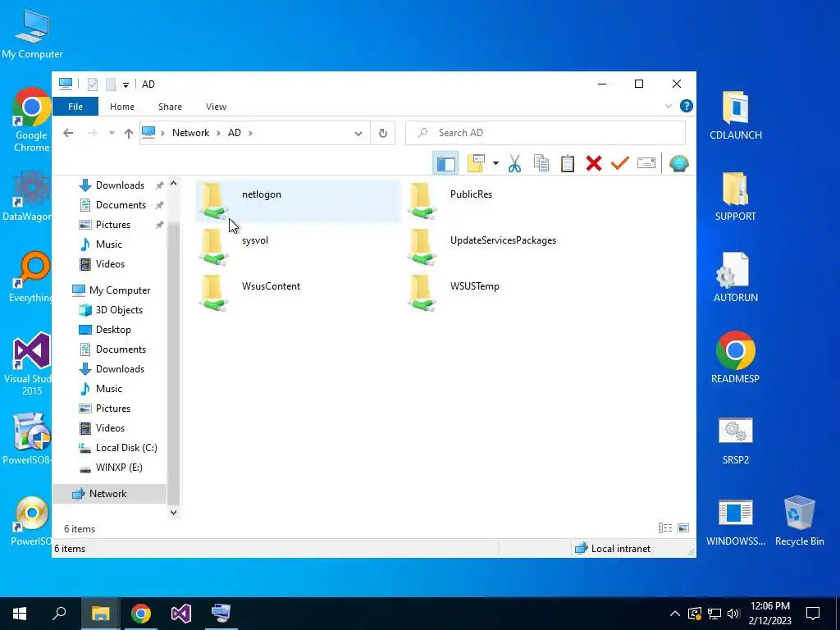Open the netlogon shared folder
840x630 pixels.
tap(297, 201)
